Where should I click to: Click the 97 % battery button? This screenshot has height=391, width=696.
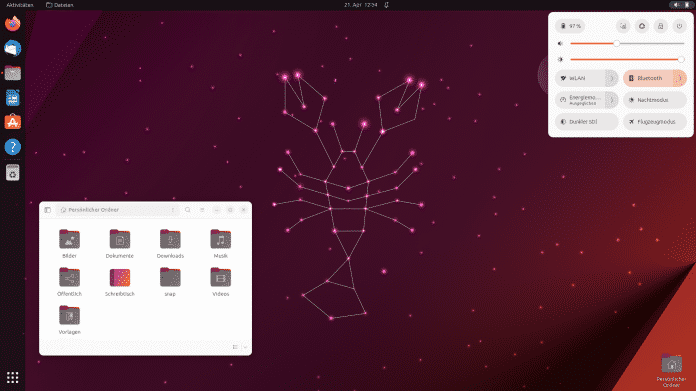570,26
